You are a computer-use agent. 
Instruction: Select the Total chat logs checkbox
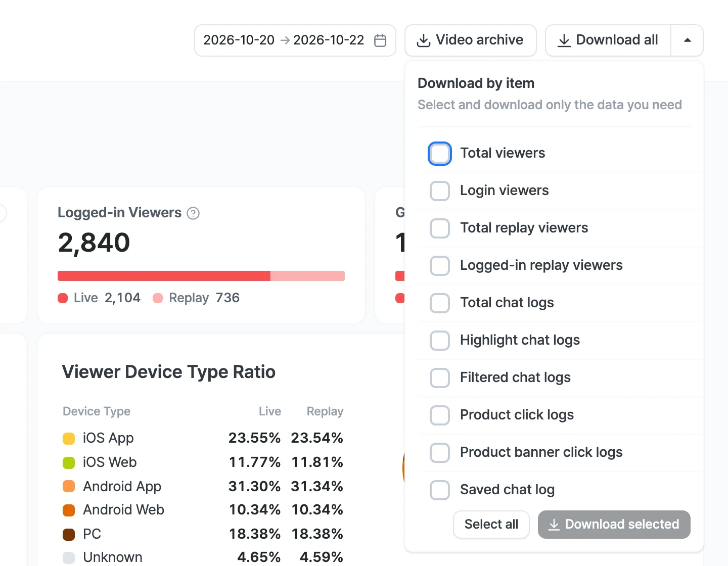click(440, 303)
